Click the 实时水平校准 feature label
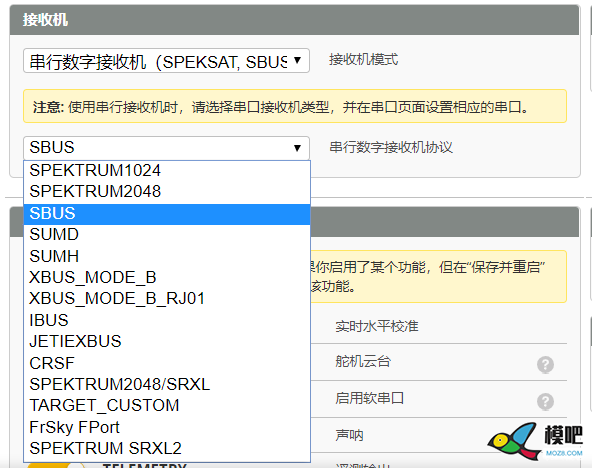The height and width of the screenshot is (468, 592). coord(377,326)
